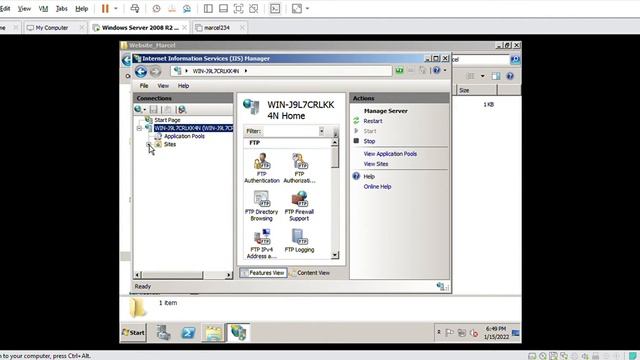Image resolution: width=640 pixels, height=360 pixels.
Task: Click IIS Manager taskbar button
Action: coord(238,333)
